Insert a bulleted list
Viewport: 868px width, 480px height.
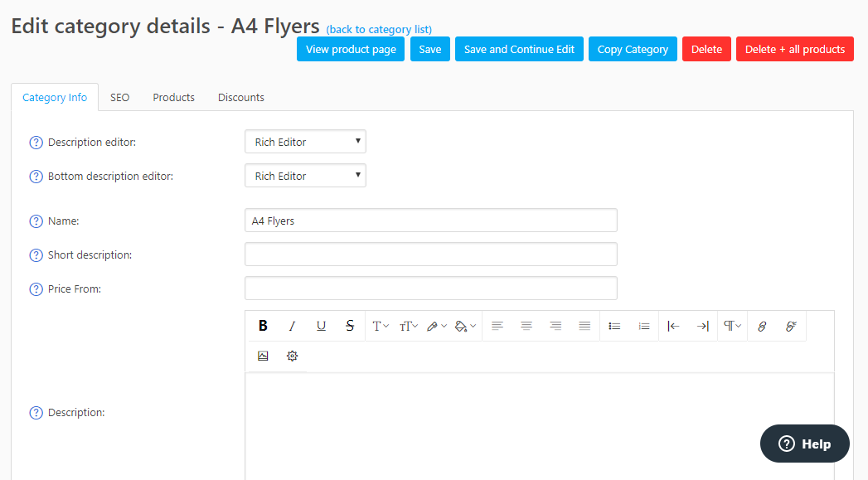614,326
